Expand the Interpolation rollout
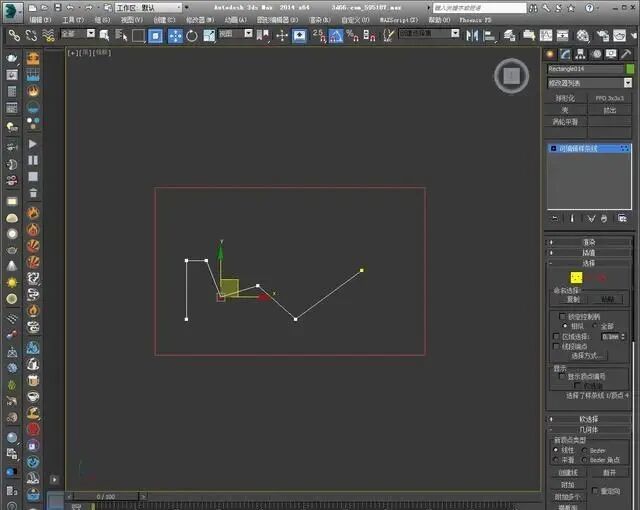640x510 pixels. 588,253
